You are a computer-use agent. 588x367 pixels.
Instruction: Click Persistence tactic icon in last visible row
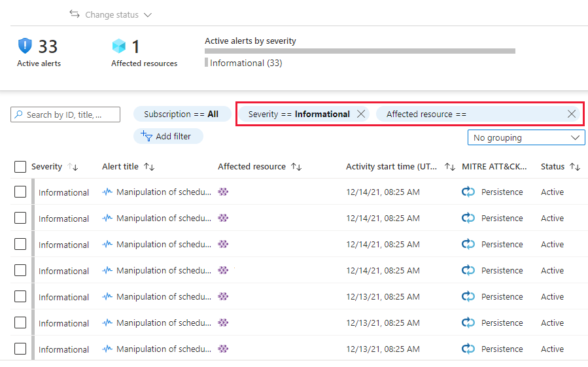(x=468, y=349)
